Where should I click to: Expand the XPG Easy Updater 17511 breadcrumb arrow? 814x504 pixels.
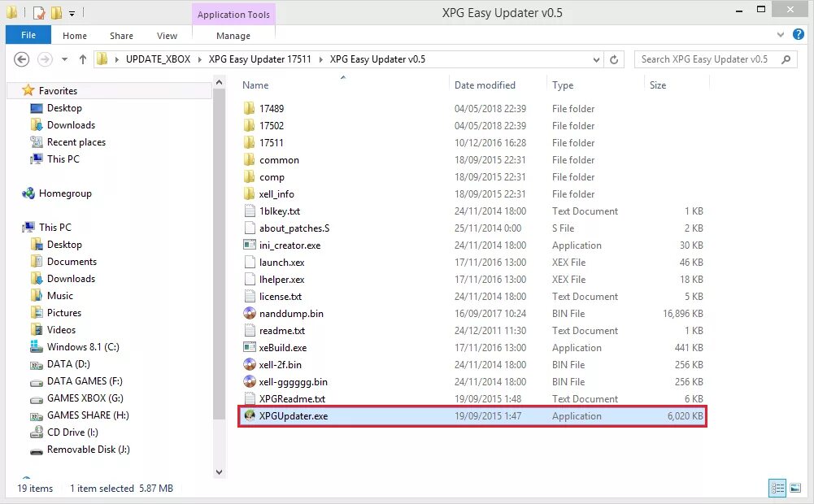[x=320, y=59]
